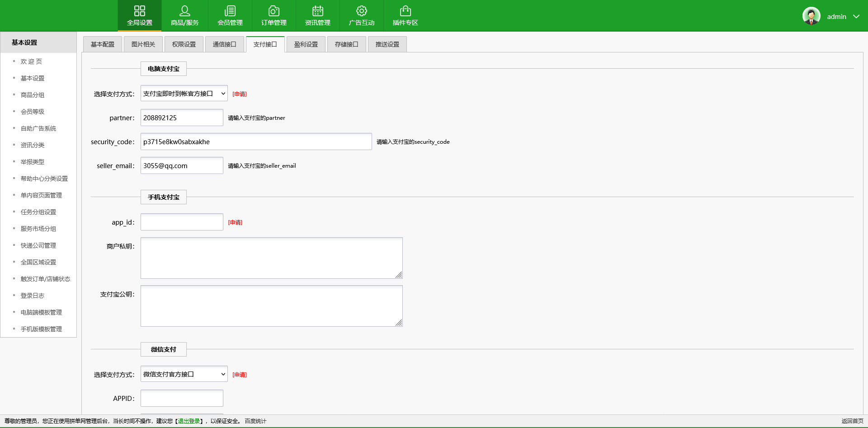
Task: Open 基本设置 sidebar item
Action: click(x=33, y=78)
